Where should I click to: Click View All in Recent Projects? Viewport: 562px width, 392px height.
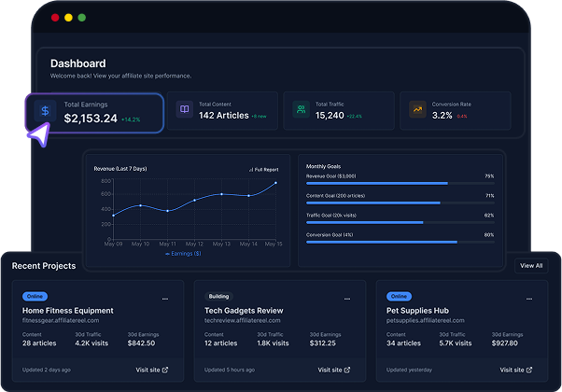pos(531,266)
